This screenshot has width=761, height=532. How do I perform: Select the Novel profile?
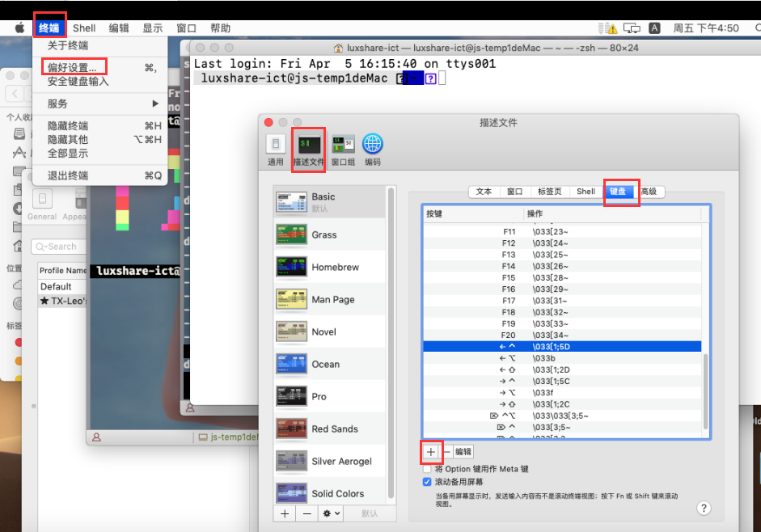(x=330, y=332)
